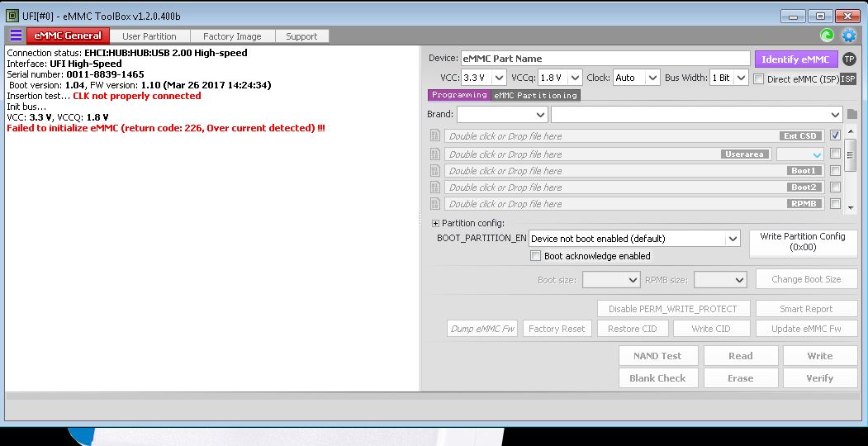
Task: Click the NAND Test button
Action: (x=657, y=356)
